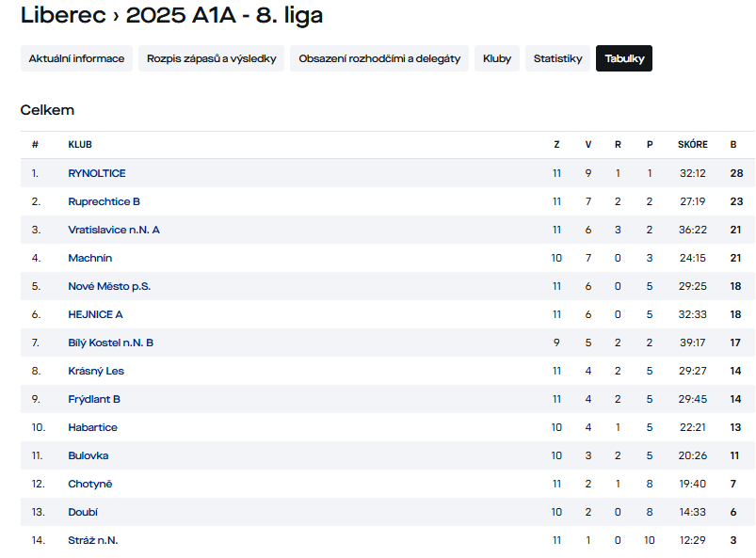Select Nové Město p.S. team
This screenshot has height=558, width=756.
tap(109, 286)
